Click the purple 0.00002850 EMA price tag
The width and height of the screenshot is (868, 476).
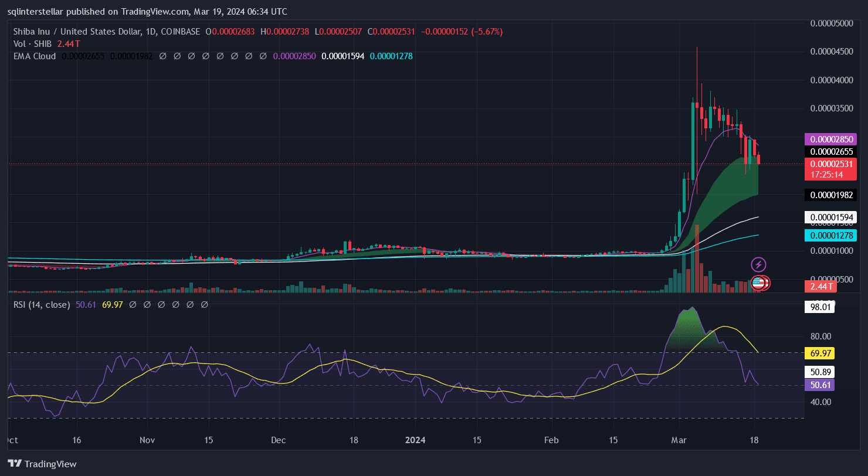pos(833,140)
